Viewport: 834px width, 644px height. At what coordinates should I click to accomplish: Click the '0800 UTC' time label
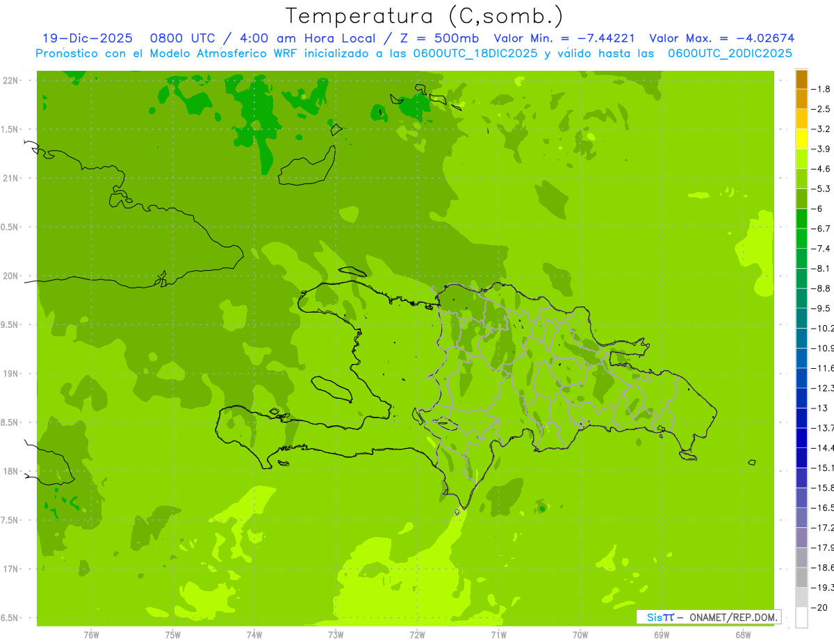pyautogui.click(x=182, y=38)
